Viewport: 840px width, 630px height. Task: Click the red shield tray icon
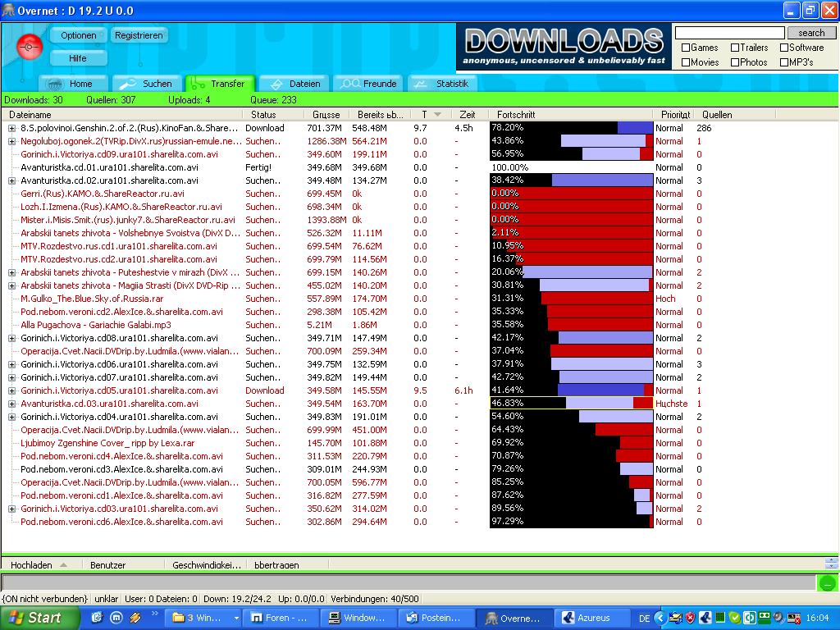(691, 619)
